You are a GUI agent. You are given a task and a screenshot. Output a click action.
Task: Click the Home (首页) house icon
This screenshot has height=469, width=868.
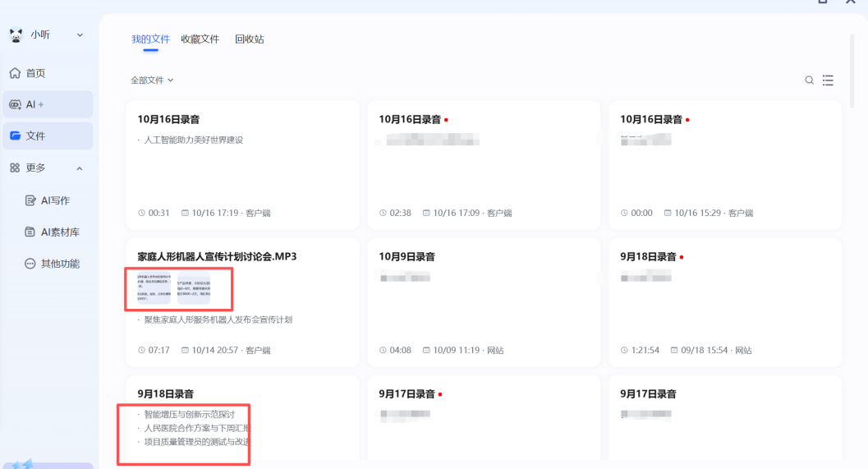click(x=15, y=73)
